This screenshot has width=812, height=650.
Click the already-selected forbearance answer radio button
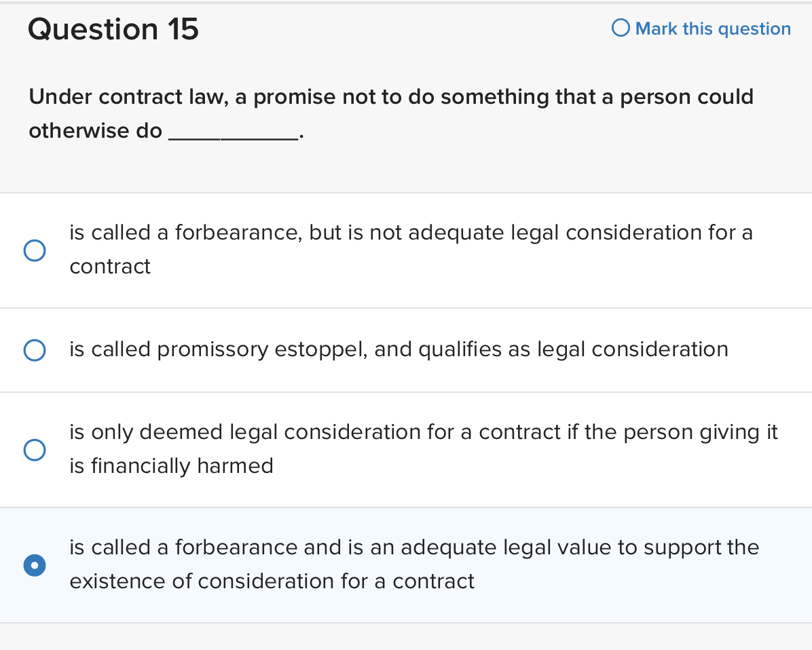click(x=35, y=565)
